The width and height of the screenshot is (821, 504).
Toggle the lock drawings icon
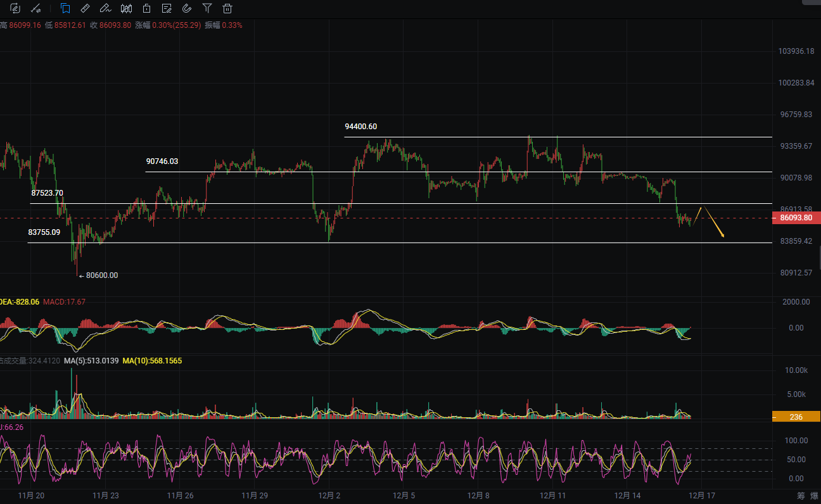coord(146,8)
